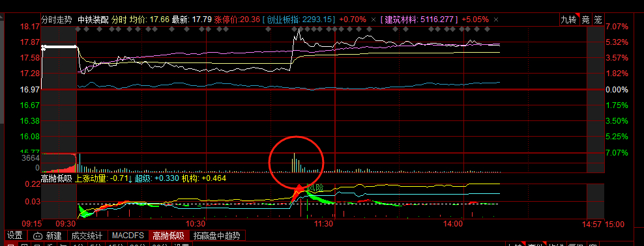Click the 分时走势 chart title
Viewport: 644px width, 246px height.
[56, 20]
